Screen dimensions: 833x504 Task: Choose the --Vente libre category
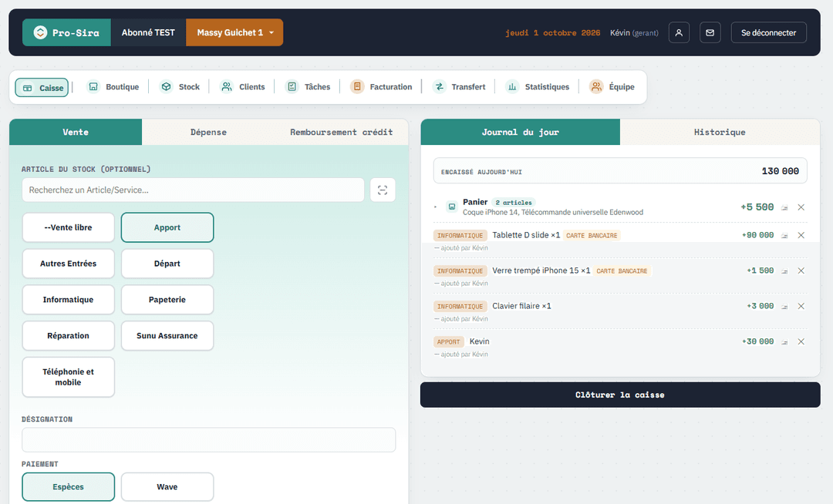[x=68, y=227]
